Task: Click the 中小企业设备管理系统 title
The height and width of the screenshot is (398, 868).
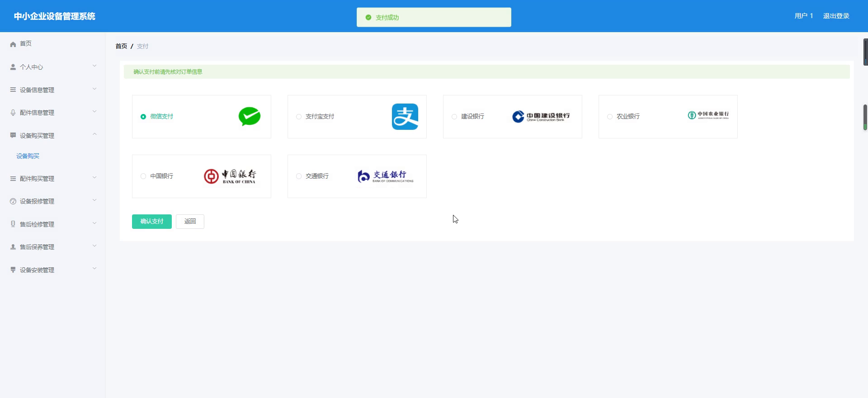Action: coord(54,16)
